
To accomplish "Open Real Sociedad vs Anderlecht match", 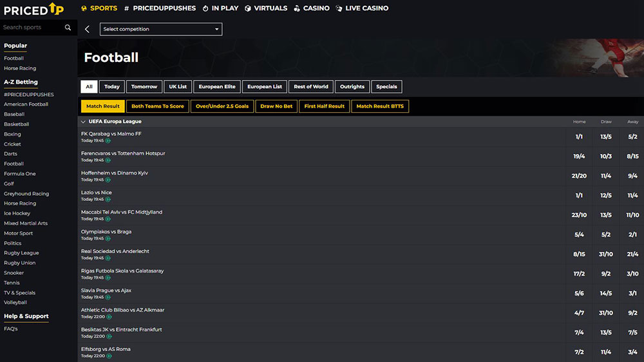I will [x=115, y=251].
